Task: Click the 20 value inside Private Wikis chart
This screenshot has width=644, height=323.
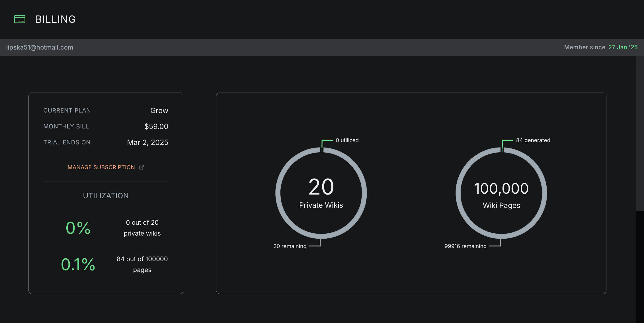Action: pyautogui.click(x=321, y=187)
